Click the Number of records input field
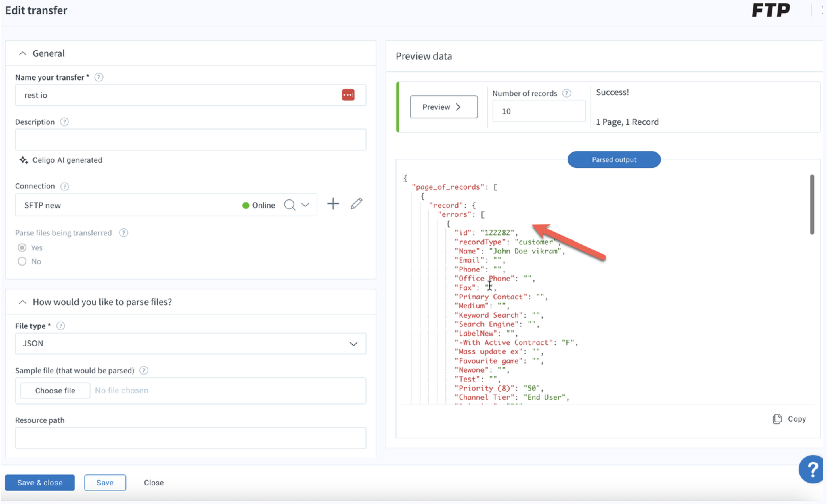This screenshot has width=827, height=504. (539, 111)
